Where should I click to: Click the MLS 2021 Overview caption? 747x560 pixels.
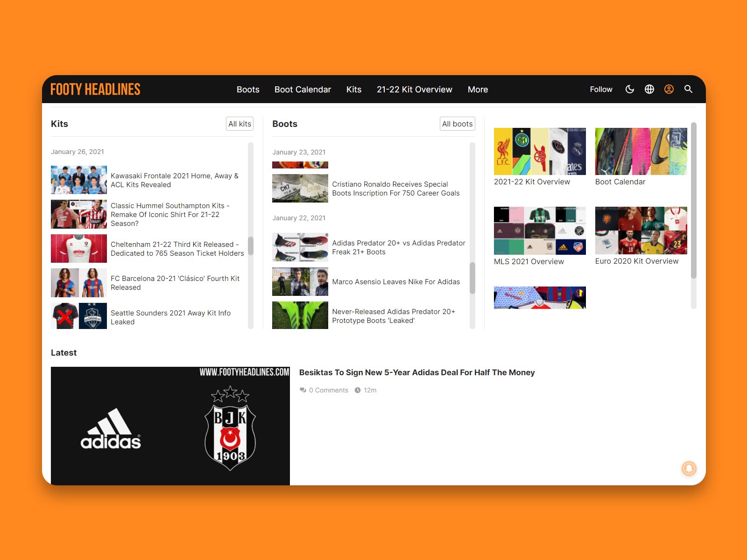pos(529,262)
